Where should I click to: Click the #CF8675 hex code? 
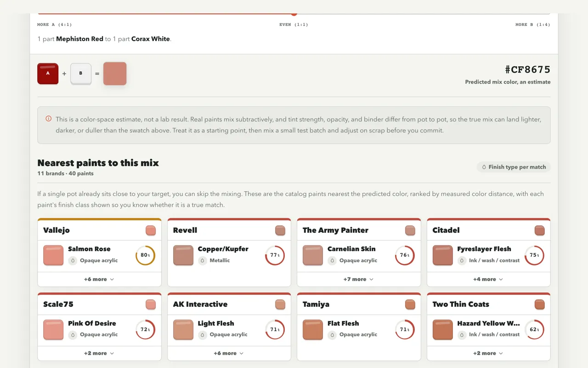tap(527, 69)
